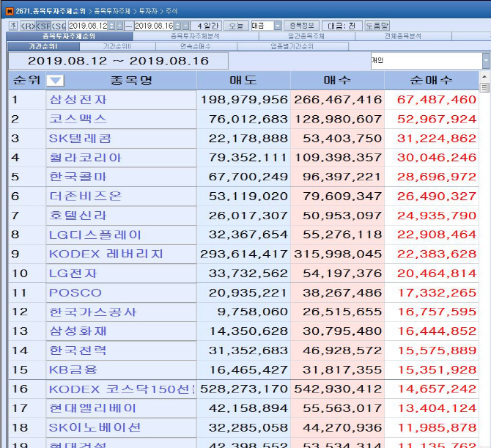Select the 기간순위II sub-tab
The width and height of the screenshot is (491, 448).
[x=117, y=46]
